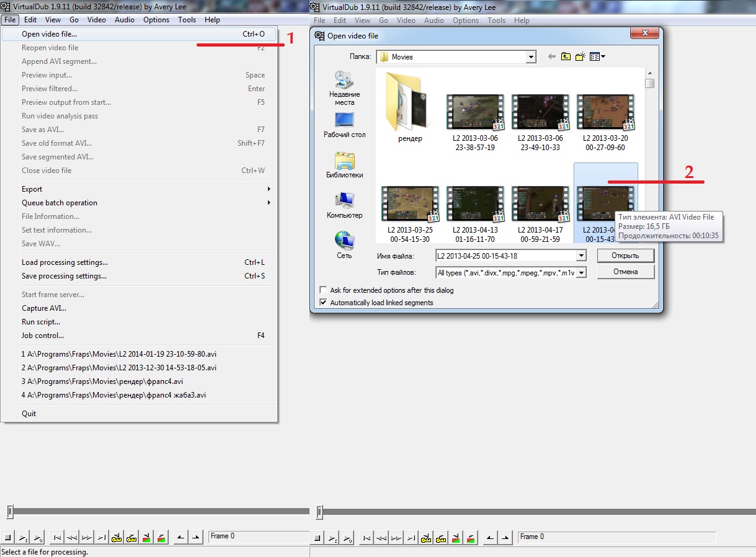Image resolution: width=756 pixels, height=557 pixels.
Task: Click the Открыть button
Action: [x=626, y=256]
